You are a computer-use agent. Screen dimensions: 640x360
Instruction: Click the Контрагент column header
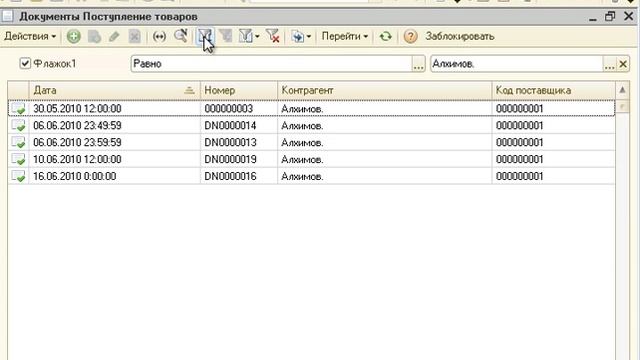[x=384, y=90]
